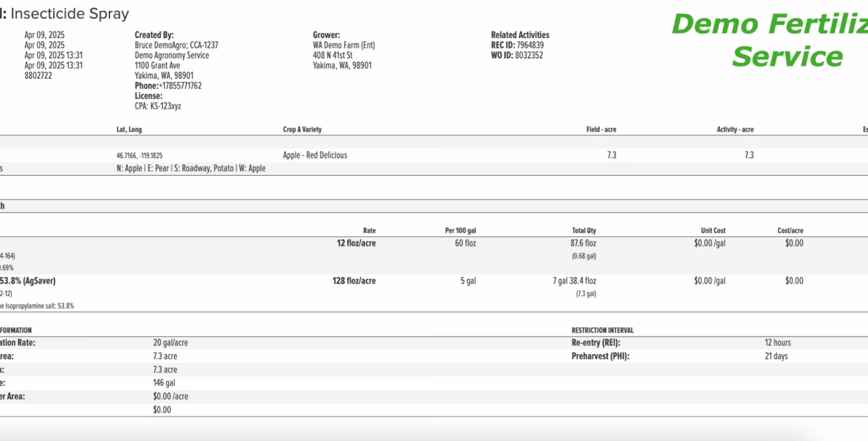Click the REC ID 7964839 value
The width and height of the screenshot is (868, 441).
pos(530,45)
